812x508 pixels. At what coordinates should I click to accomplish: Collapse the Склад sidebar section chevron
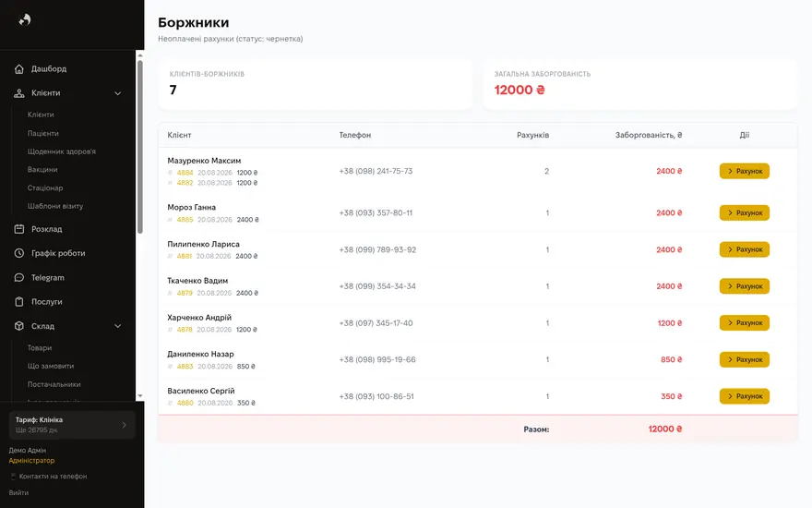pos(117,326)
